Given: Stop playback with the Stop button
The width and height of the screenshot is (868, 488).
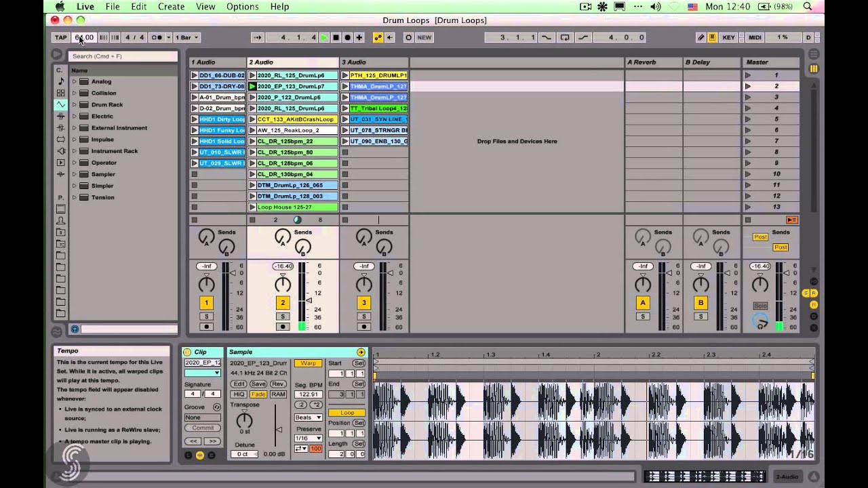Looking at the screenshot, I should coord(336,37).
